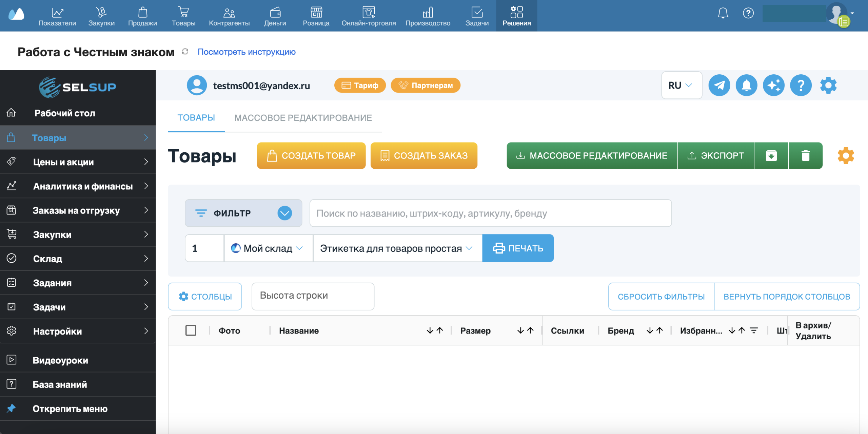Open the orange gear table settings
This screenshot has width=868, height=434.
pos(846,156)
